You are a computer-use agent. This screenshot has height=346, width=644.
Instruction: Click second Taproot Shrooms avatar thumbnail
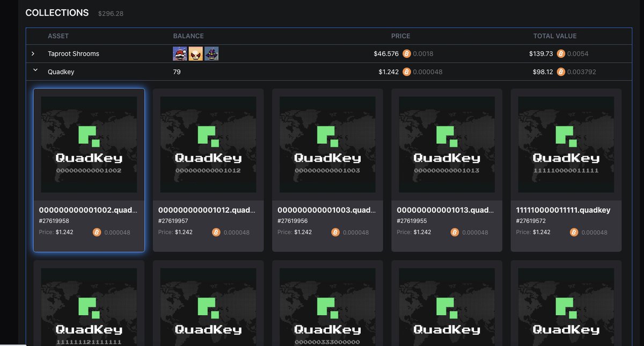[196, 54]
